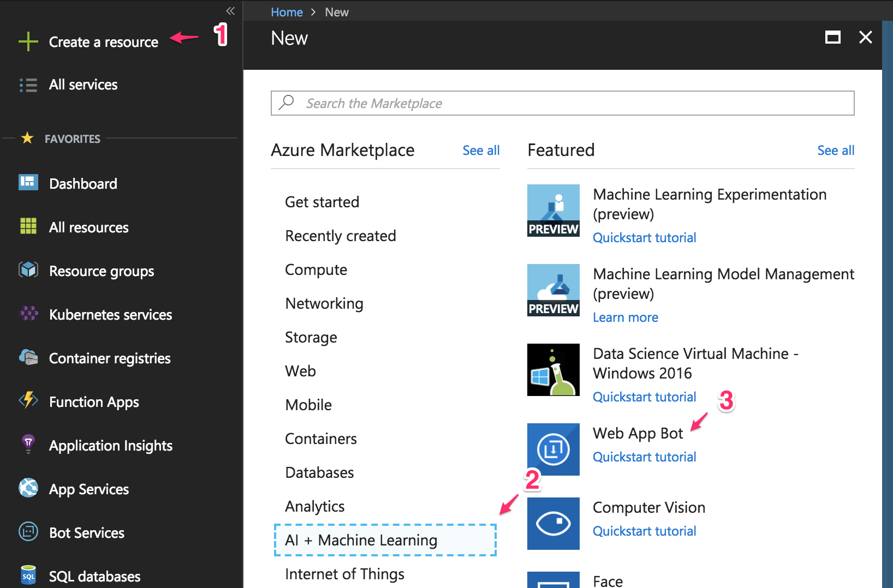
Task: Select the Get started category
Action: [322, 202]
